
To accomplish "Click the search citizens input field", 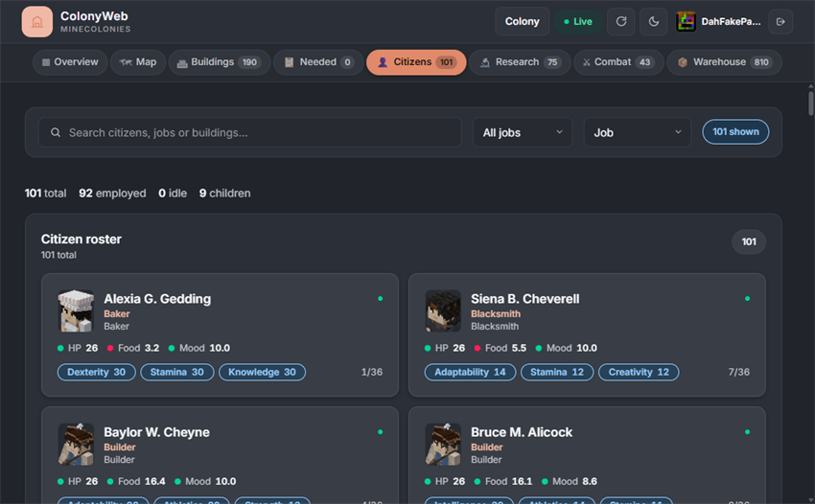I will click(x=249, y=132).
